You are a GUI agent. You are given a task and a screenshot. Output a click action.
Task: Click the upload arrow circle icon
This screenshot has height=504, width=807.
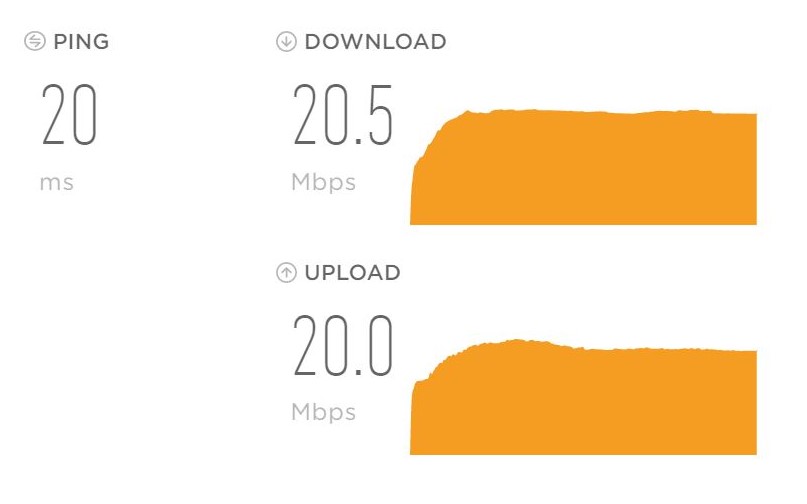tap(286, 272)
